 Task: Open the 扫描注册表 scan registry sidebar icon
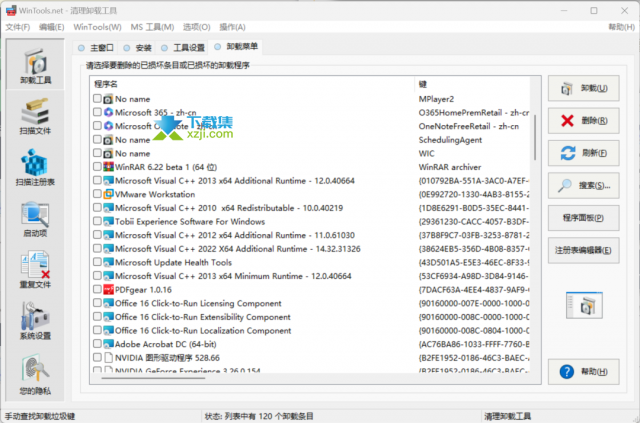pyautogui.click(x=36, y=167)
